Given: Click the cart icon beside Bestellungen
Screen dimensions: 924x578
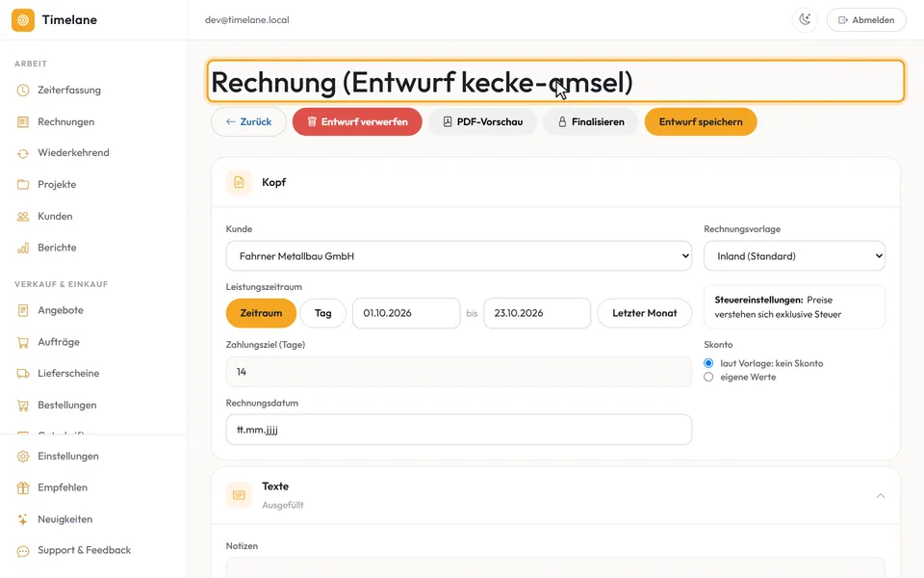Looking at the screenshot, I should click(x=23, y=406).
